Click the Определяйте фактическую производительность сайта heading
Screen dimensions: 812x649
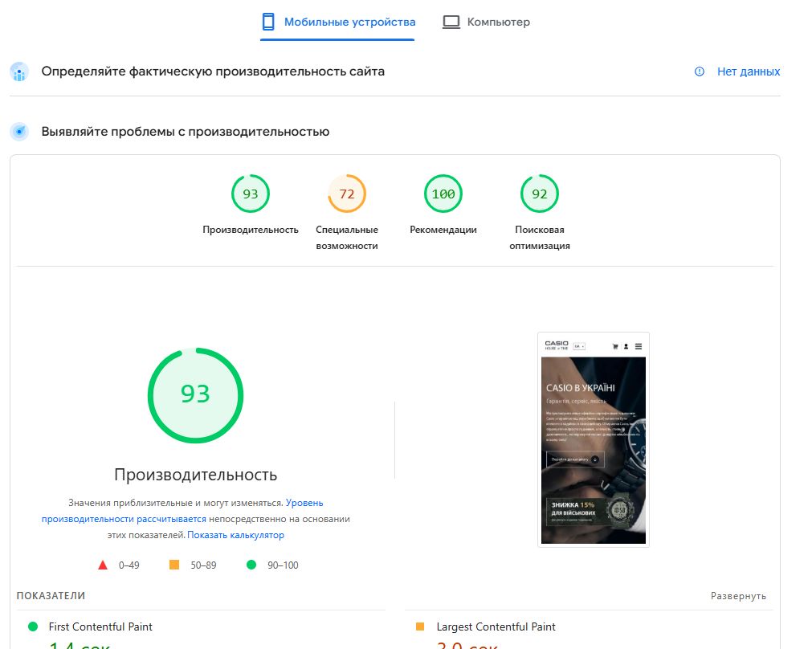click(x=213, y=71)
